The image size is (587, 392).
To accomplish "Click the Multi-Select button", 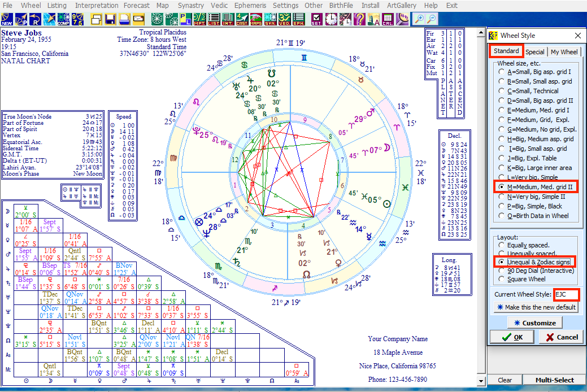I will [554, 380].
